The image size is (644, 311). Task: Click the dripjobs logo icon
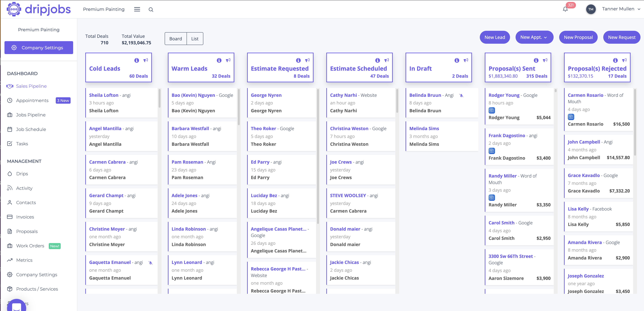(14, 9)
